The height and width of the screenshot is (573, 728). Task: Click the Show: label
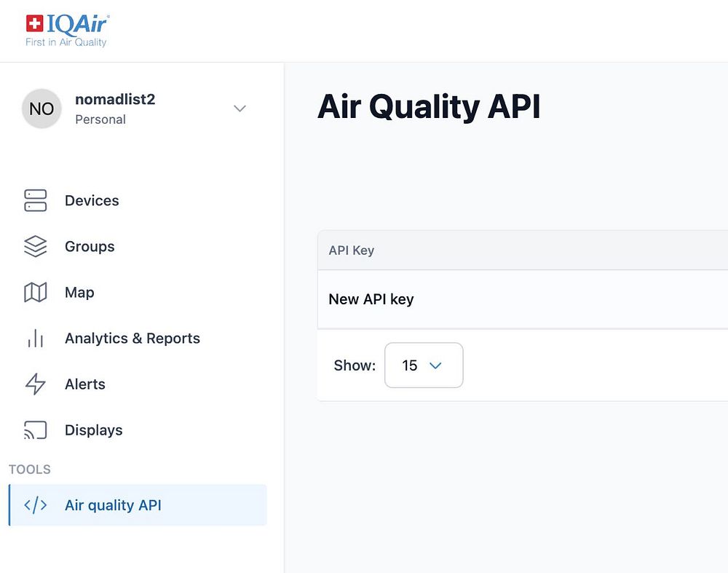[x=355, y=365]
